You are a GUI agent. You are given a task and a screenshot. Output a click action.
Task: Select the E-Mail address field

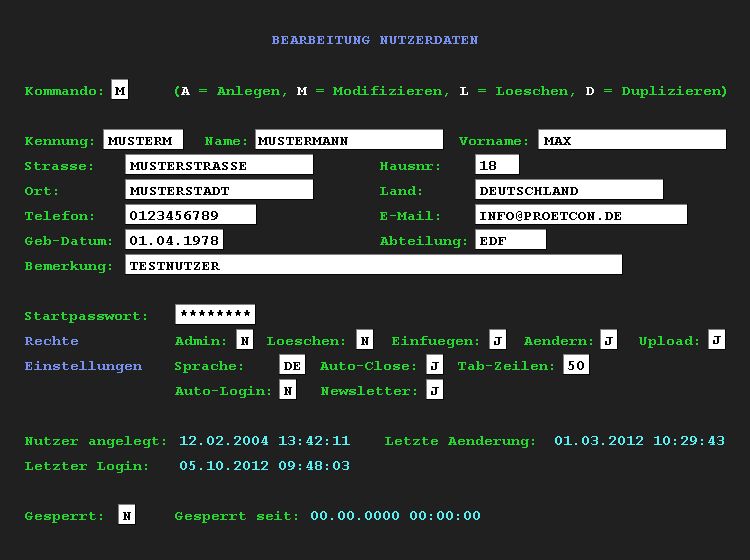pyautogui.click(x=581, y=215)
